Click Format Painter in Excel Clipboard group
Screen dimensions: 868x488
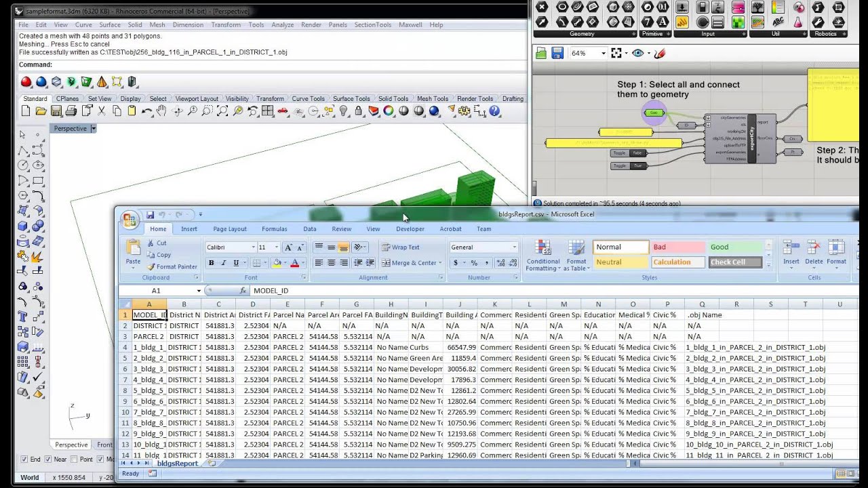pos(172,267)
